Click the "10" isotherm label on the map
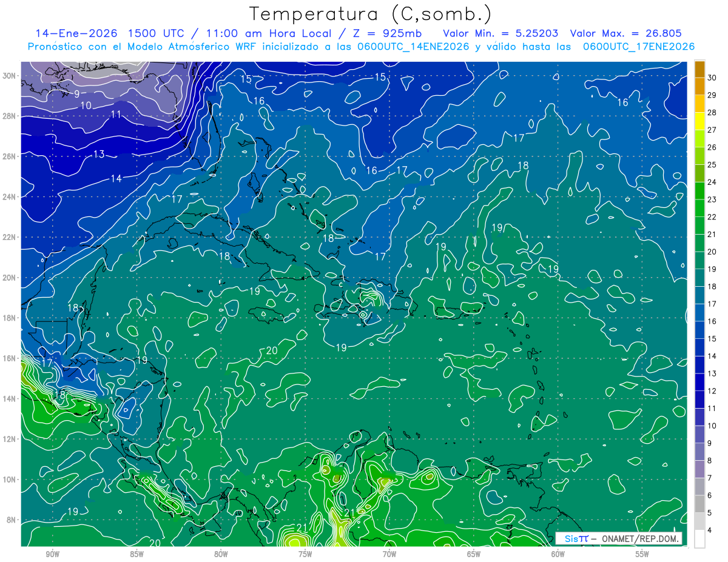This screenshot has height=562, width=728. (86, 105)
